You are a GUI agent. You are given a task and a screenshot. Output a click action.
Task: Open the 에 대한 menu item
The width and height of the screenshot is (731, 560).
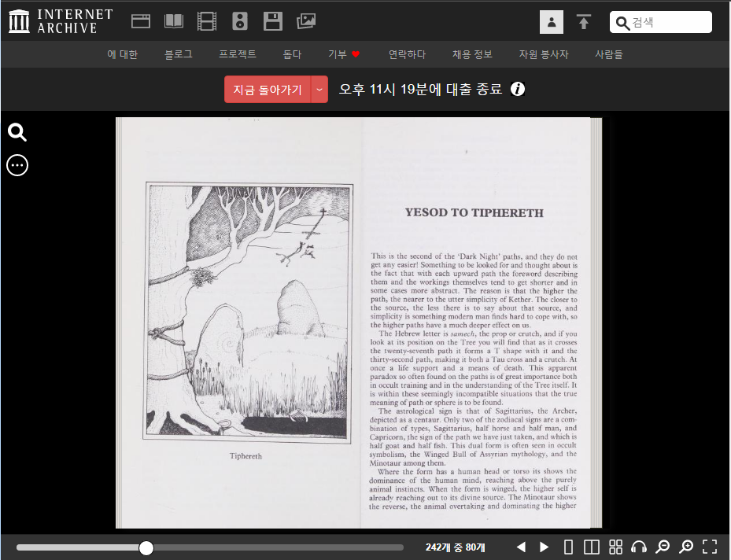coord(123,54)
